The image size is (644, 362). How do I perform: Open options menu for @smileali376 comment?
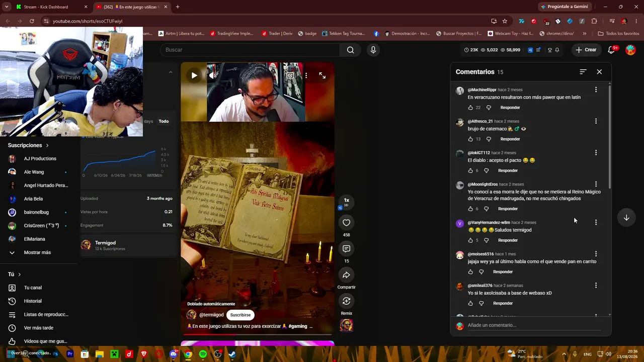coord(596,285)
